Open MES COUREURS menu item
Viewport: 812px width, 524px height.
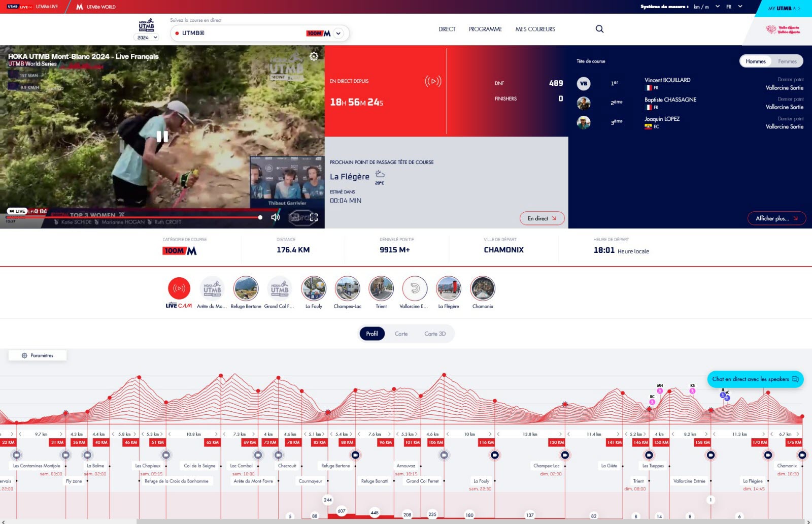[x=535, y=29]
